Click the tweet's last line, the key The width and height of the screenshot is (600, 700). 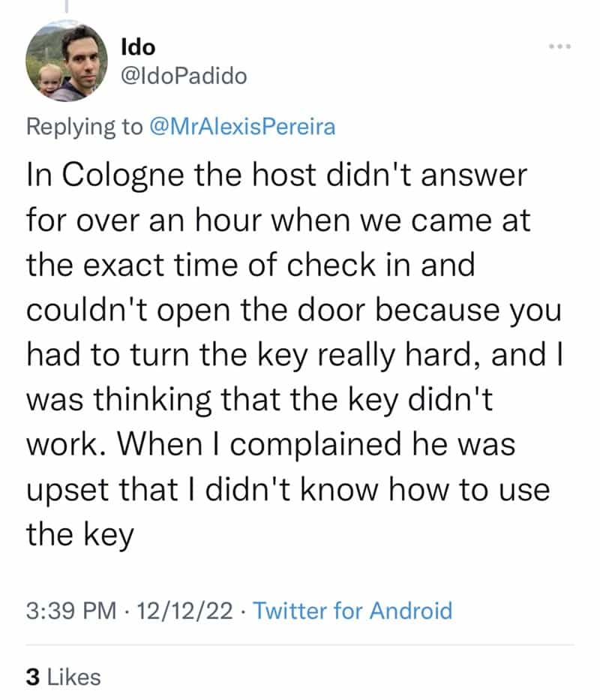coord(79,535)
